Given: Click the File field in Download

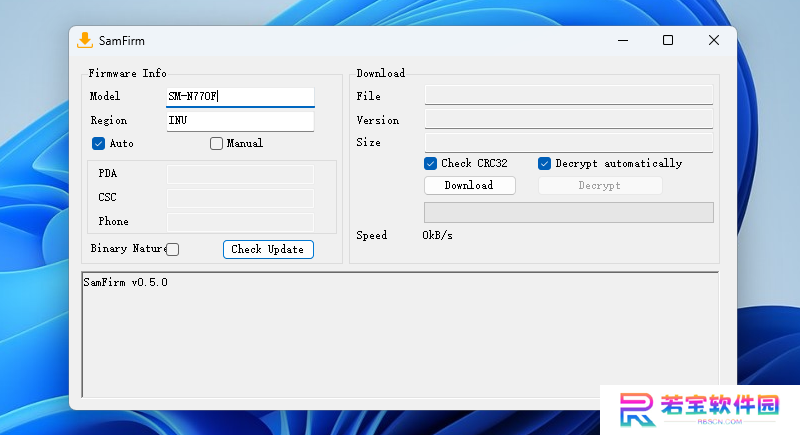Looking at the screenshot, I should (x=569, y=95).
